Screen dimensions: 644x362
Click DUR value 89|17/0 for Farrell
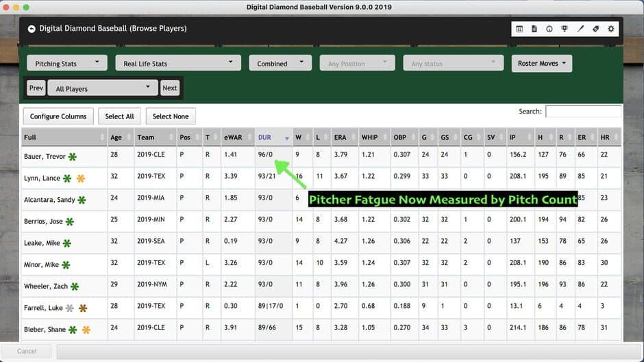271,306
